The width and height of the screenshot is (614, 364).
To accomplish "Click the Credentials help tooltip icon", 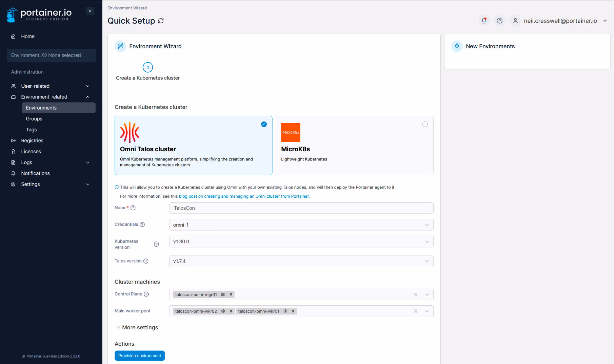I will (x=142, y=224).
